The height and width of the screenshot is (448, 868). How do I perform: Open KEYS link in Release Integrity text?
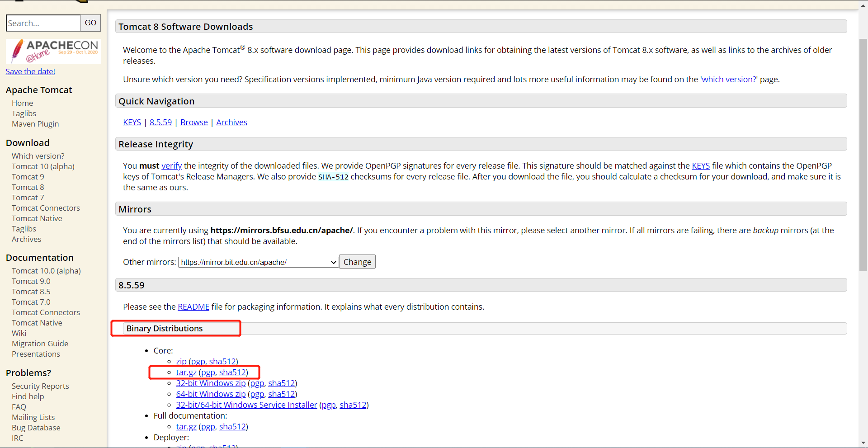tap(701, 166)
